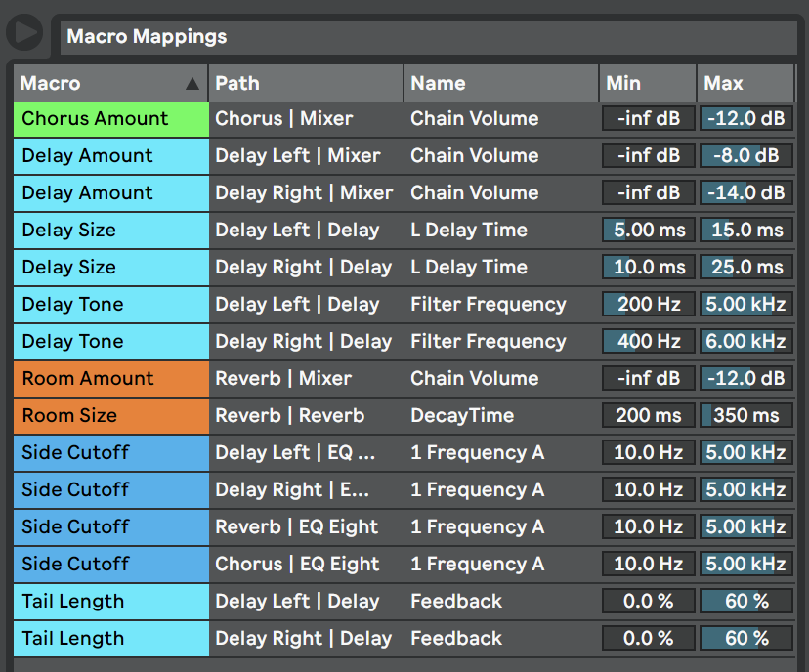Image resolution: width=809 pixels, height=672 pixels.
Task: Click the 400 Hz filter min value
Action: (x=649, y=342)
